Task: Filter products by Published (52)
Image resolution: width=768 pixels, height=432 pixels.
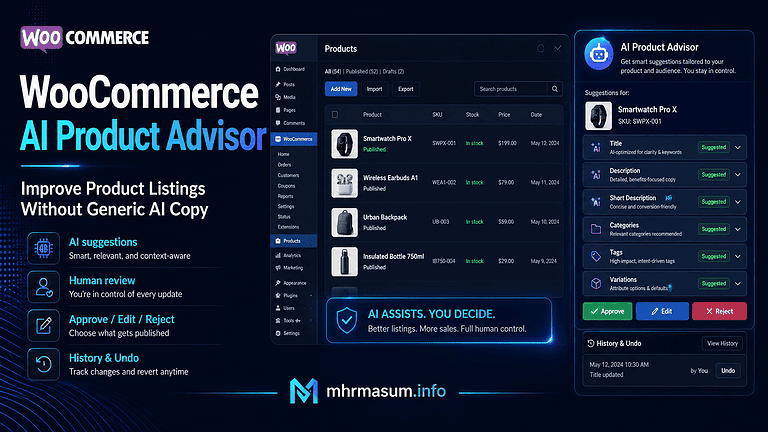Action: click(x=362, y=71)
